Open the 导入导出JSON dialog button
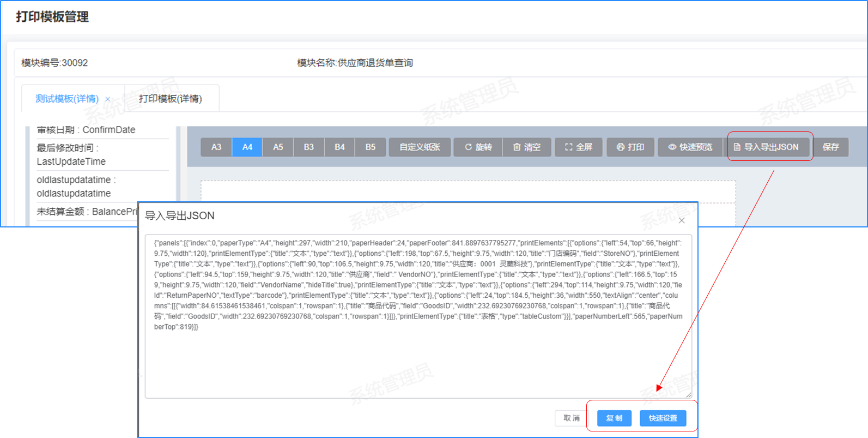Screen dimensions: 868x438 pyautogui.click(x=766, y=147)
